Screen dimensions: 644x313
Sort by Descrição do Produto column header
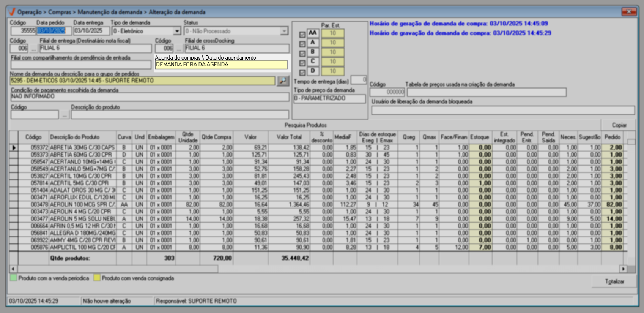coord(75,137)
